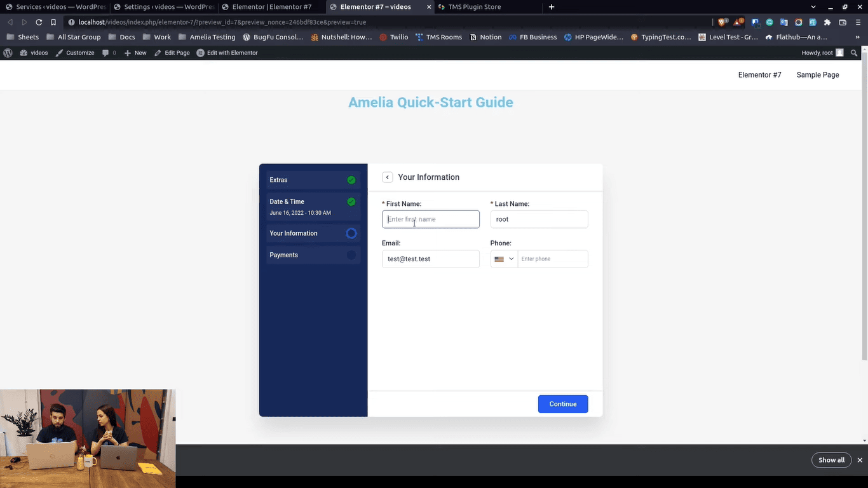
Task: Select the Extras step in sidebar
Action: (313, 180)
